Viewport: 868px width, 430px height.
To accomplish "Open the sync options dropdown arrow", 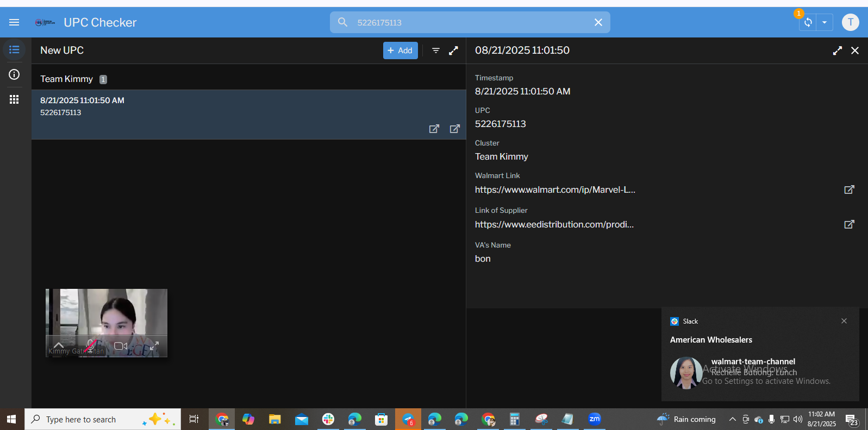I will (x=825, y=22).
